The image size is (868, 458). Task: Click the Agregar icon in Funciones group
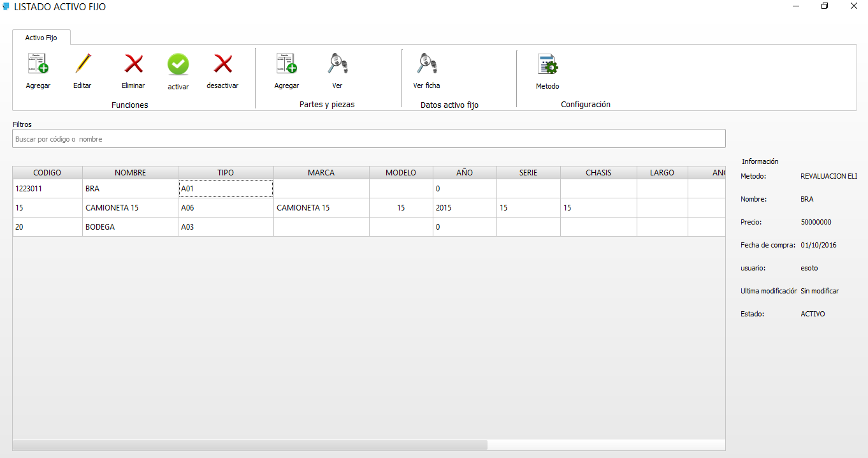tap(38, 64)
